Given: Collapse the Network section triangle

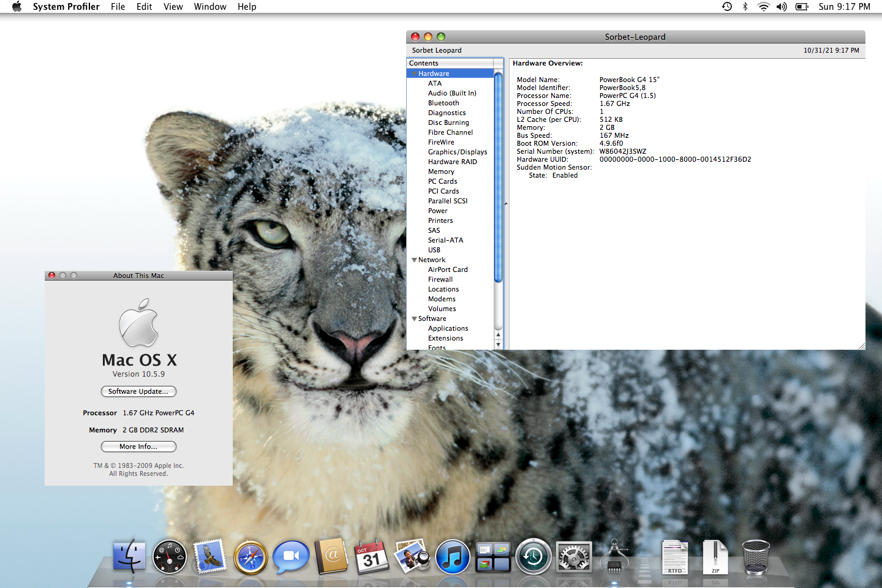Looking at the screenshot, I should [414, 260].
